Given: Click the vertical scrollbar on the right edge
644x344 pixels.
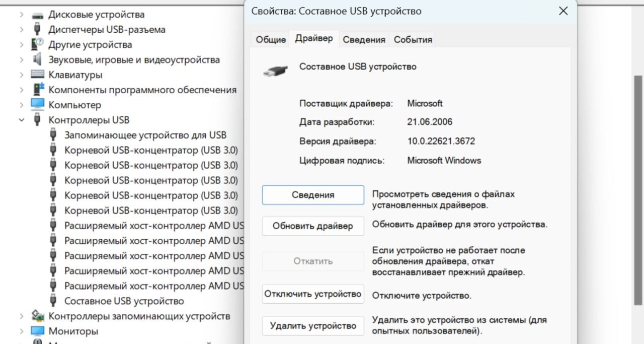Looking at the screenshot, I should [638, 190].
